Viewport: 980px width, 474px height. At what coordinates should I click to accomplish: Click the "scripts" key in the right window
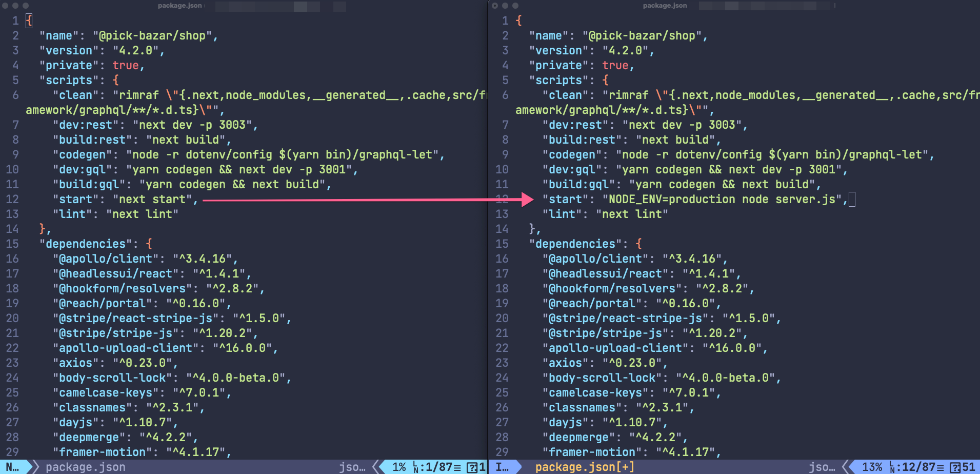tap(559, 80)
